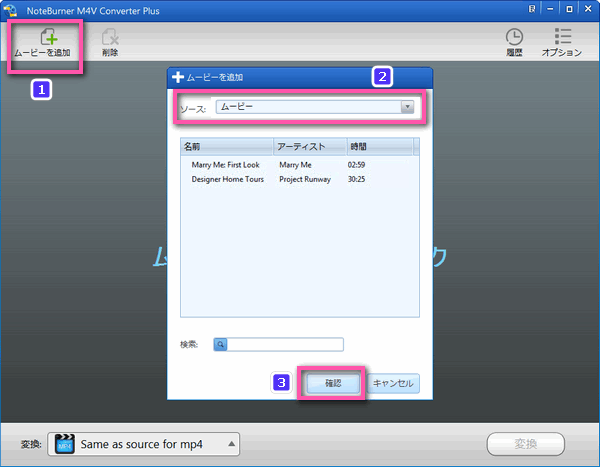Minimize the NoteBurner window
The height and width of the screenshot is (467, 600).
click(550, 9)
